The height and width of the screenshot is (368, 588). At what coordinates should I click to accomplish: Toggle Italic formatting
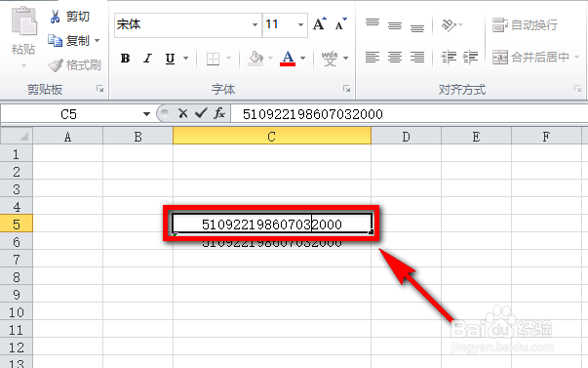point(148,59)
